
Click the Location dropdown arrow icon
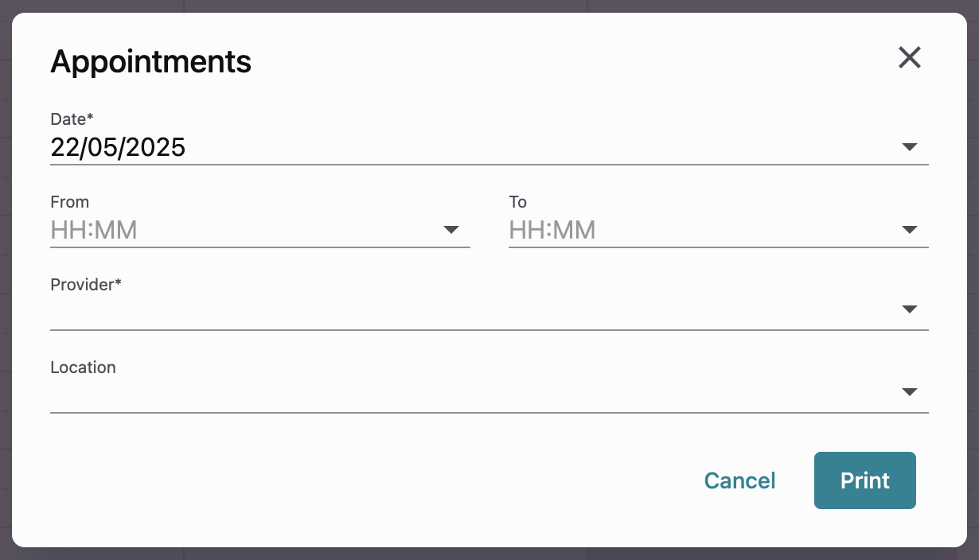pyautogui.click(x=909, y=391)
